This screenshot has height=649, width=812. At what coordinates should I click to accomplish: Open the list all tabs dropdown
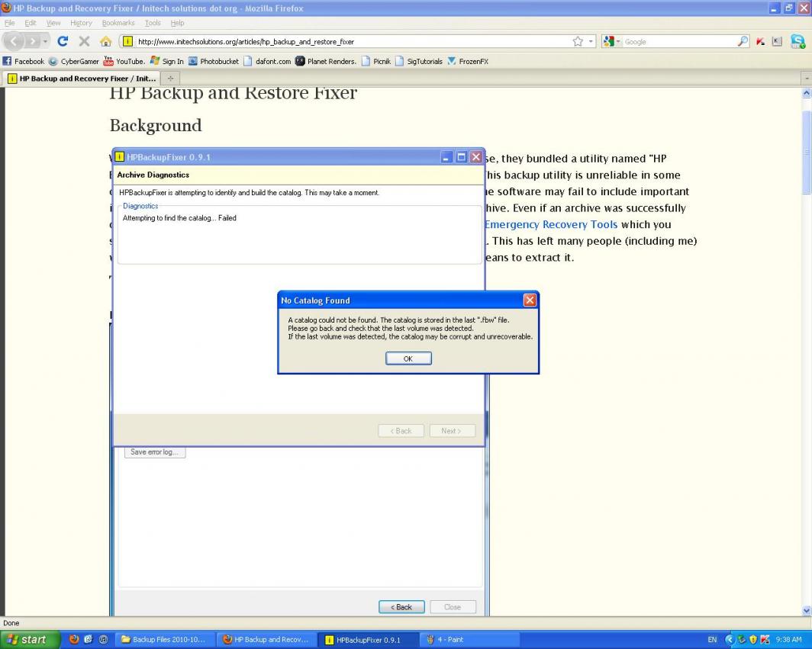pyautogui.click(x=806, y=79)
